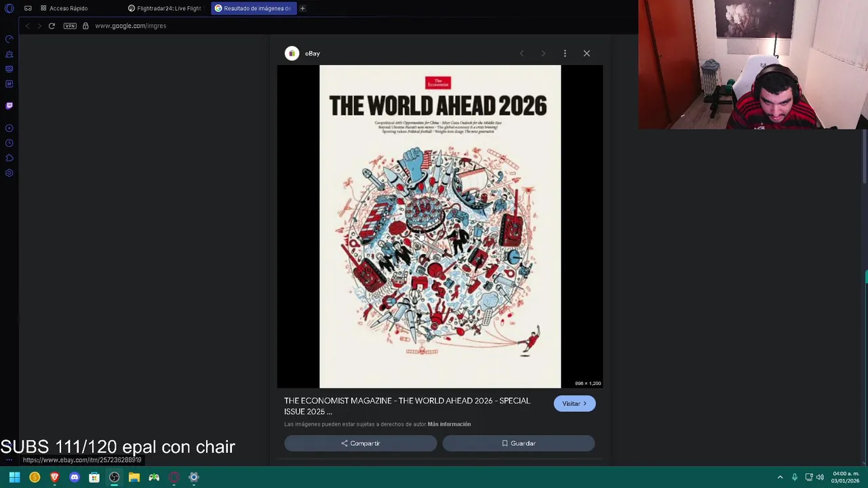This screenshot has width=868, height=488.
Task: Expand hidden system tray icons
Action: click(780, 477)
